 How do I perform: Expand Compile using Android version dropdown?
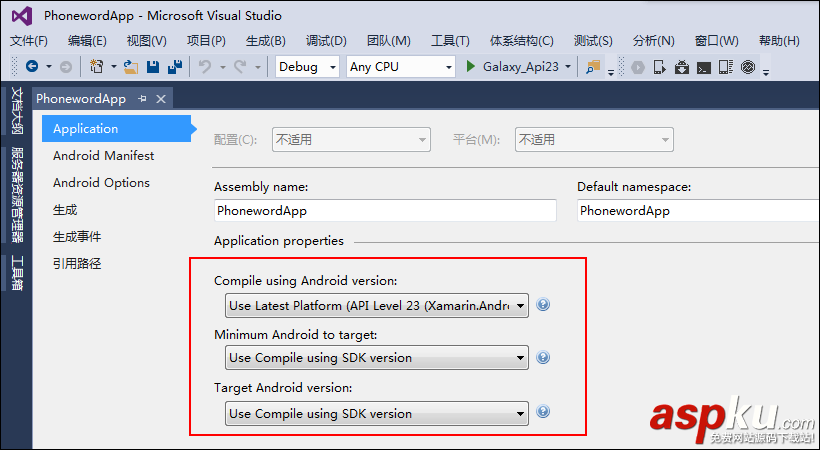pos(376,306)
